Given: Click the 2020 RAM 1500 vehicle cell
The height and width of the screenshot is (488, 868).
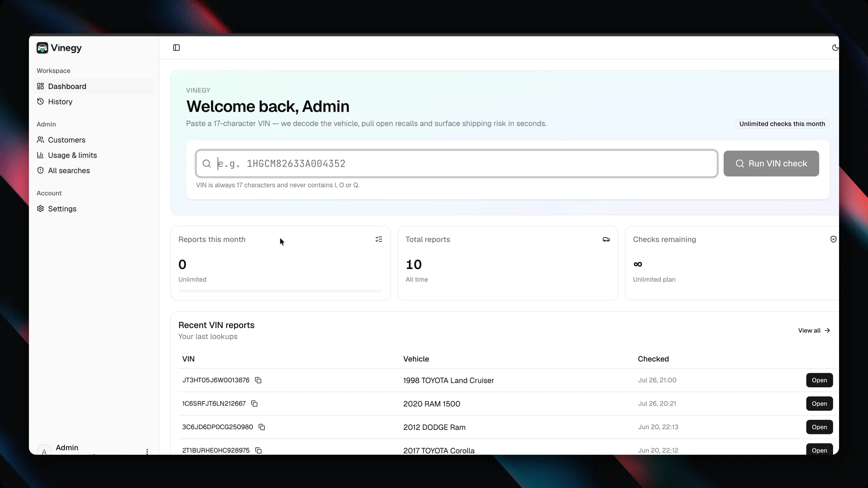Looking at the screenshot, I should 432,404.
